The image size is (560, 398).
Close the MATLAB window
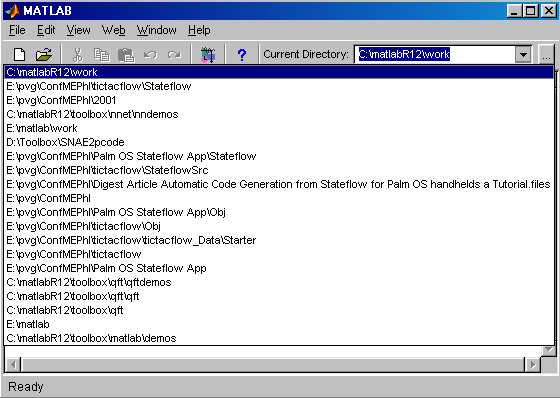point(548,11)
